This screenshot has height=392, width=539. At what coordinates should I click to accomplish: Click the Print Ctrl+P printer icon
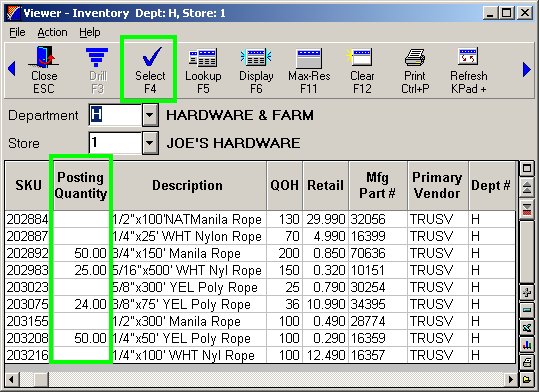point(415,57)
